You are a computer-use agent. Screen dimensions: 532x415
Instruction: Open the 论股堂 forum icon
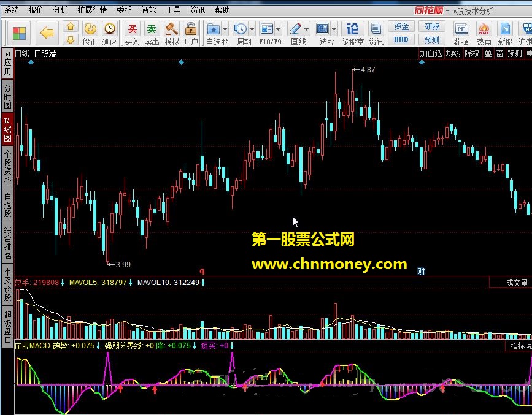(x=353, y=33)
